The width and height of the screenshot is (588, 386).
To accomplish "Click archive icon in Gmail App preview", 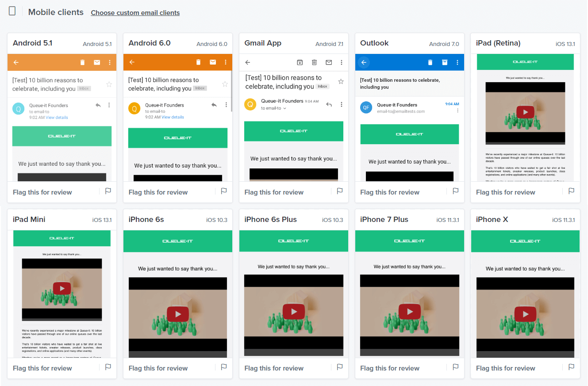I will pos(300,63).
